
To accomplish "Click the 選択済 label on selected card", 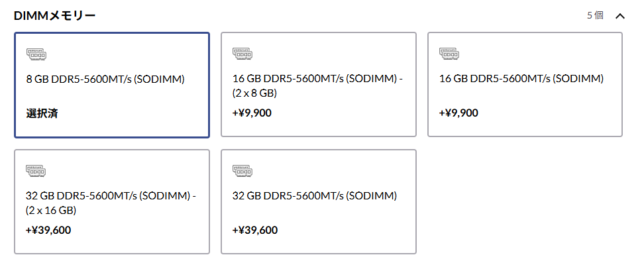I will point(42,114).
